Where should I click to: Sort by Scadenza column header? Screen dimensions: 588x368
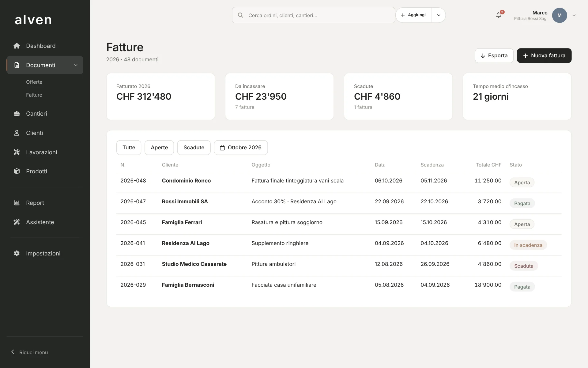432,165
